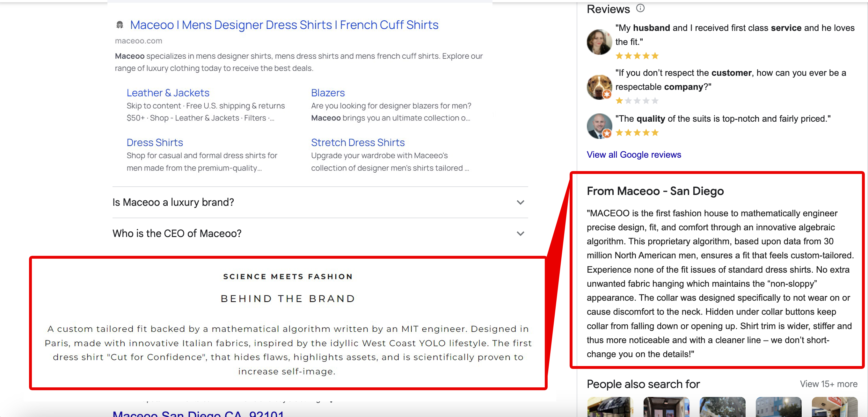The image size is (868, 417).
Task: Click the 'People also search for' heading
Action: click(x=643, y=384)
